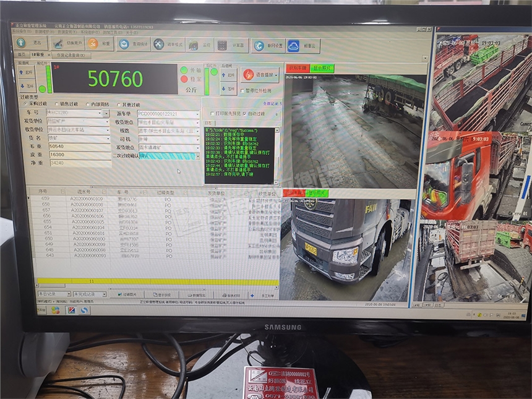The height and width of the screenshot is (399, 532).
Task: Open 查询统计 query statistics tool
Action: tap(124, 44)
